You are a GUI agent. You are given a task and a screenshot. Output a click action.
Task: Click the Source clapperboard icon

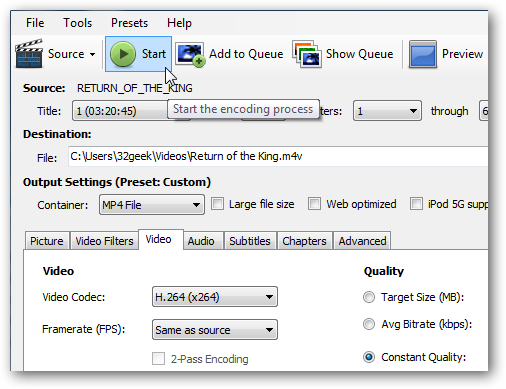pos(29,54)
